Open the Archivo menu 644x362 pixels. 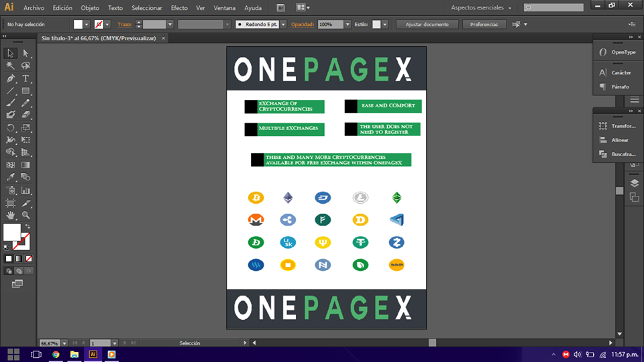[x=34, y=8]
